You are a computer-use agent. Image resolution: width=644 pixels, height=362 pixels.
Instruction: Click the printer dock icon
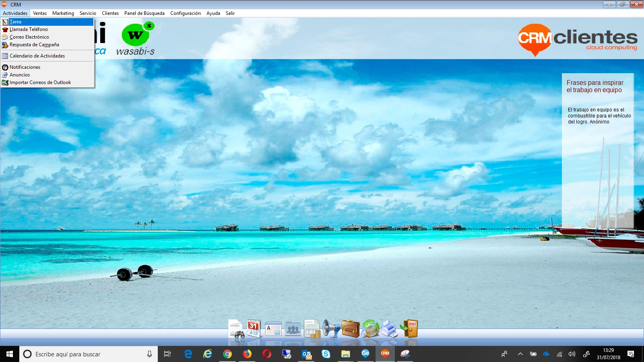389,329
